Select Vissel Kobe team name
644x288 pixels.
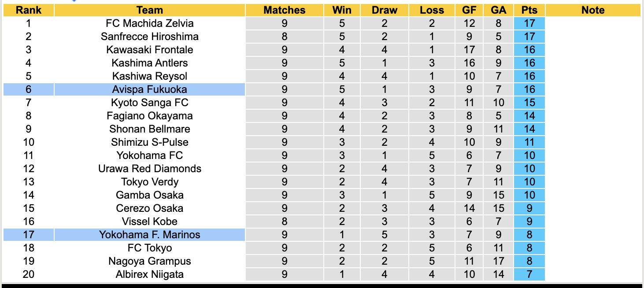pyautogui.click(x=150, y=222)
